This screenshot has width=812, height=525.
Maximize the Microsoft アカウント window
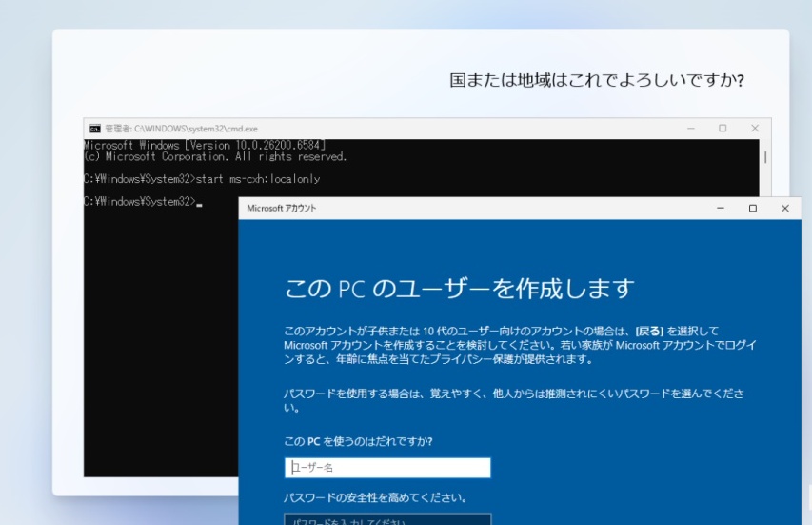(x=752, y=208)
